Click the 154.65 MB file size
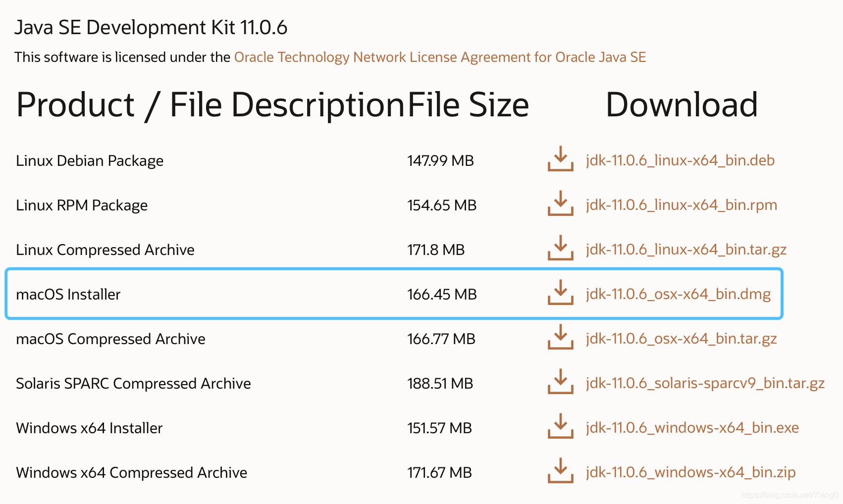The image size is (843, 504). pos(442,205)
